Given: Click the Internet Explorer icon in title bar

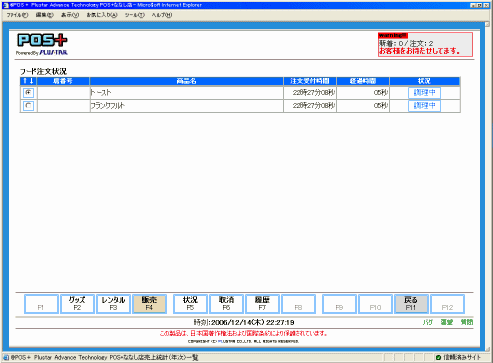Looking at the screenshot, I should [6, 5].
